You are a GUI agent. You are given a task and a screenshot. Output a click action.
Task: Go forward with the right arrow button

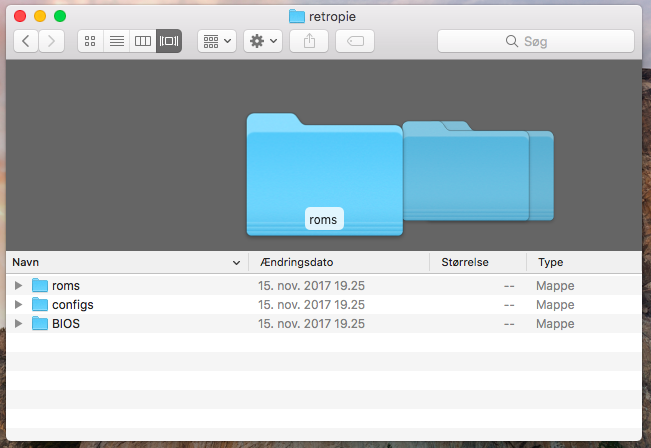[51, 41]
